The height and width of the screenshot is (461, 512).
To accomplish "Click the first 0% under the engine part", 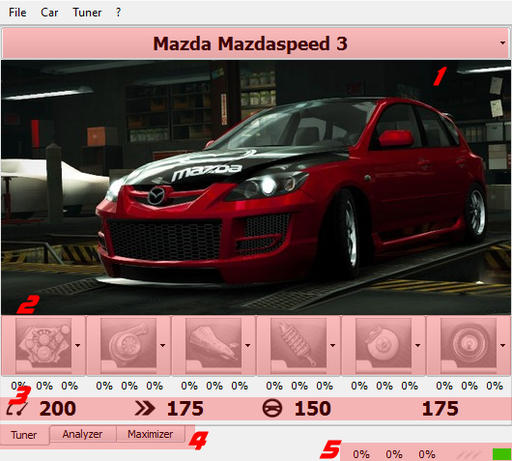I will coord(19,386).
